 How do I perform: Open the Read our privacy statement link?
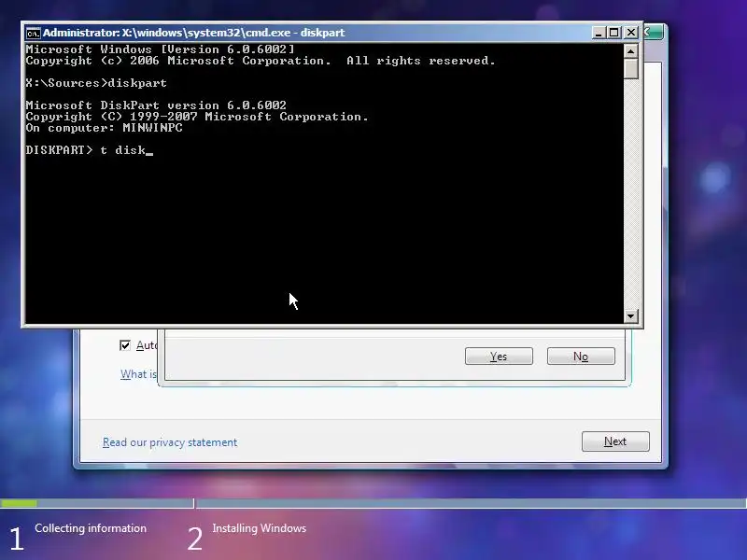170,442
